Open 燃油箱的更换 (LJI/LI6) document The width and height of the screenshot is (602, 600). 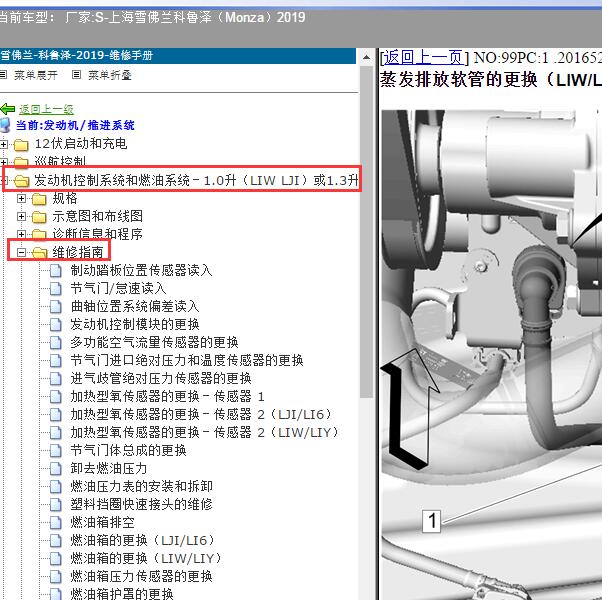pos(143,540)
